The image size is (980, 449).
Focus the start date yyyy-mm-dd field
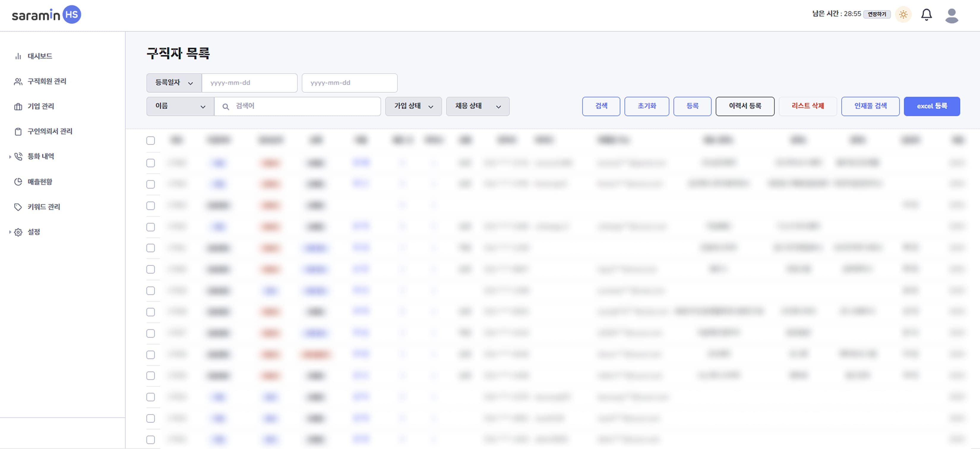[x=249, y=83]
